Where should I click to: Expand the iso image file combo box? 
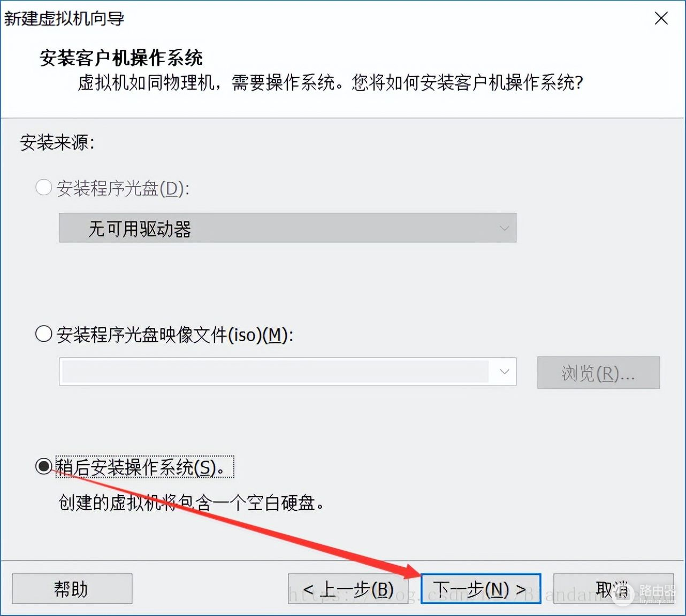click(x=287, y=372)
